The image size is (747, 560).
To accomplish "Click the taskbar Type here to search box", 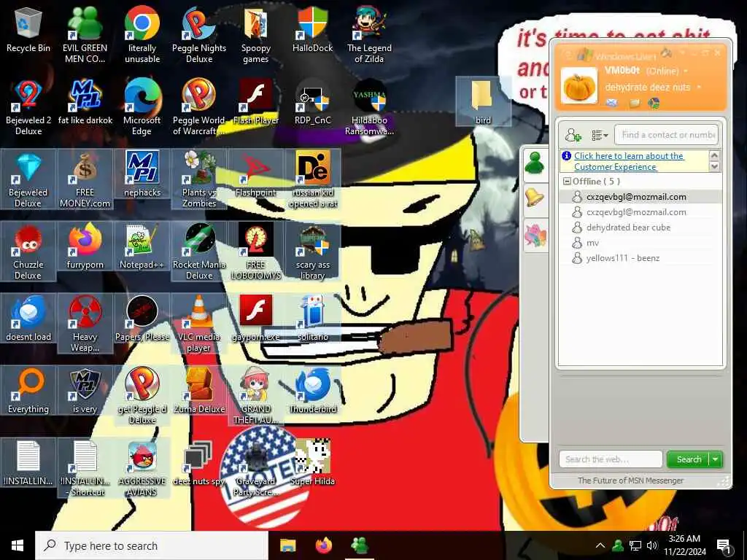I will (x=152, y=545).
